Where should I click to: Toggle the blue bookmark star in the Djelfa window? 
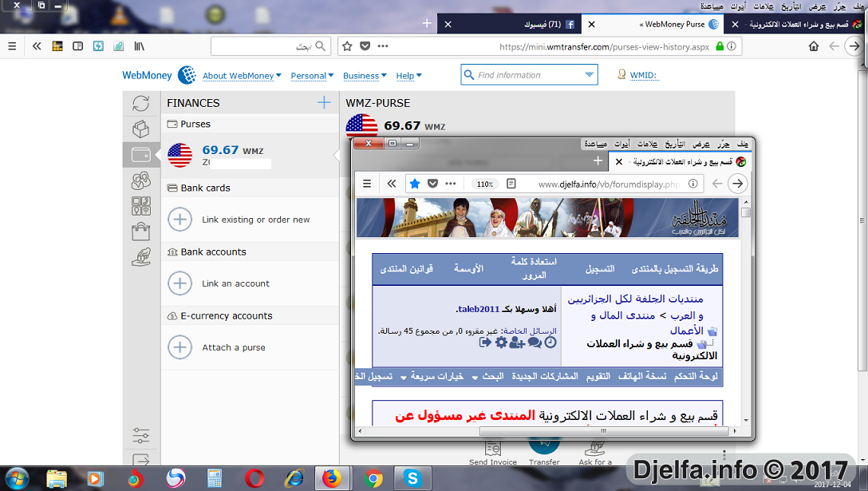415,184
